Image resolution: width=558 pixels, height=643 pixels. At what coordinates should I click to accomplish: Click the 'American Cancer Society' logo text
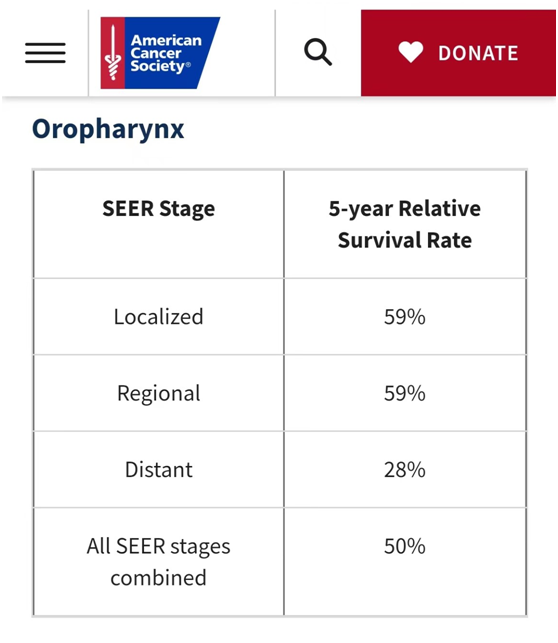pos(166,53)
